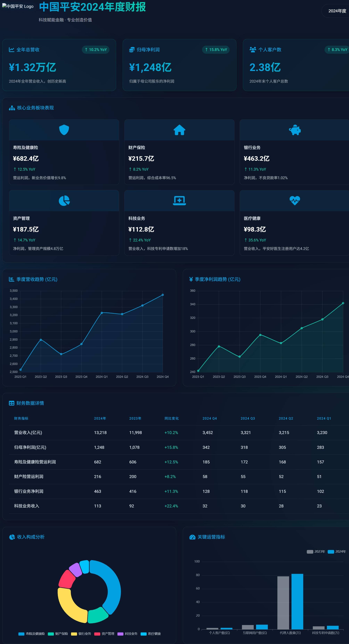
Task: Select the 同比变化 column header
Action: (x=171, y=418)
